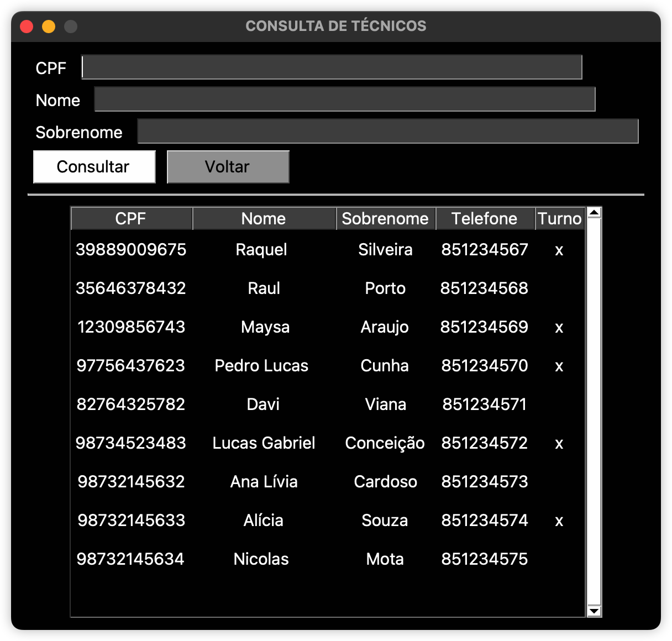The width and height of the screenshot is (672, 641).
Task: Select CPF 97756437623 cell
Action: point(131,366)
